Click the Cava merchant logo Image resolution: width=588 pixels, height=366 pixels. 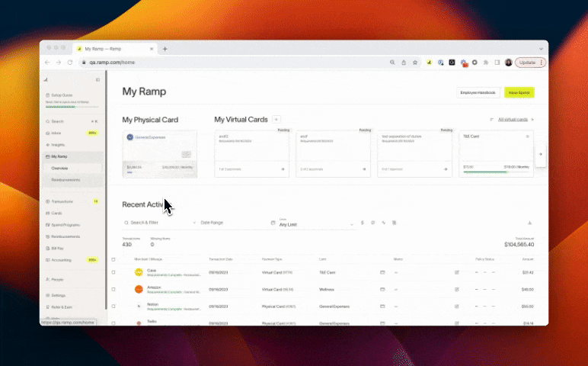point(139,272)
